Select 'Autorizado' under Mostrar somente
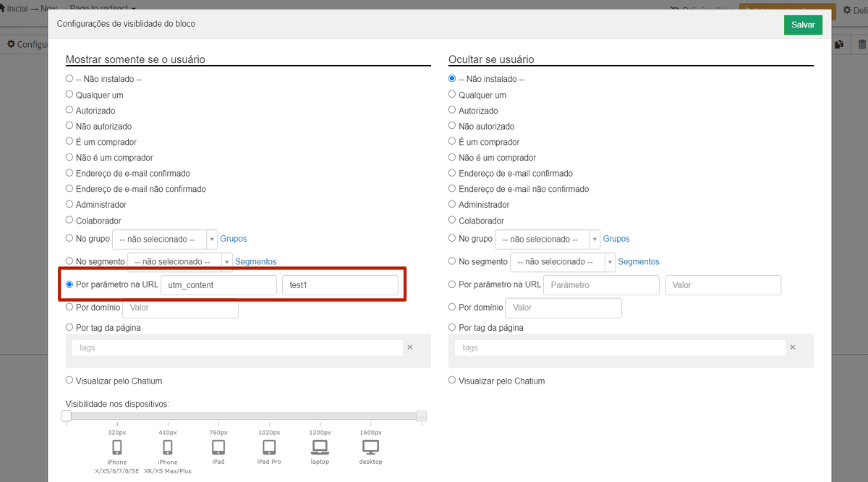The width and height of the screenshot is (868, 482). [x=69, y=111]
